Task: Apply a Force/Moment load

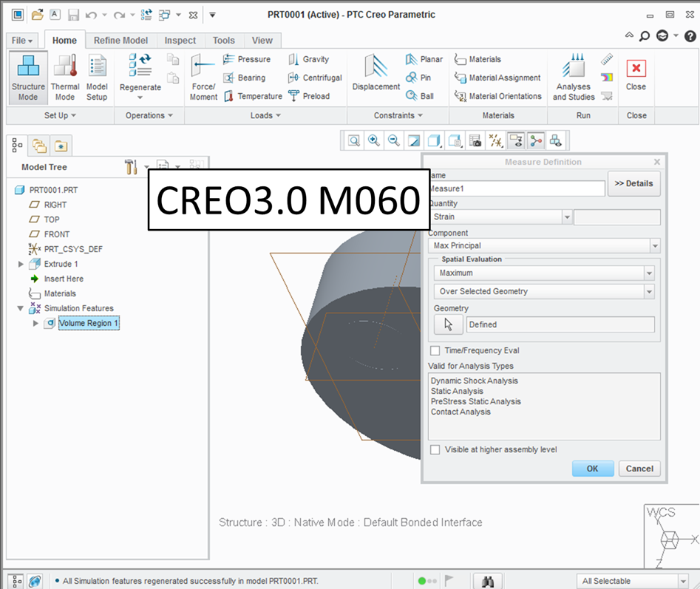Action: click(203, 77)
